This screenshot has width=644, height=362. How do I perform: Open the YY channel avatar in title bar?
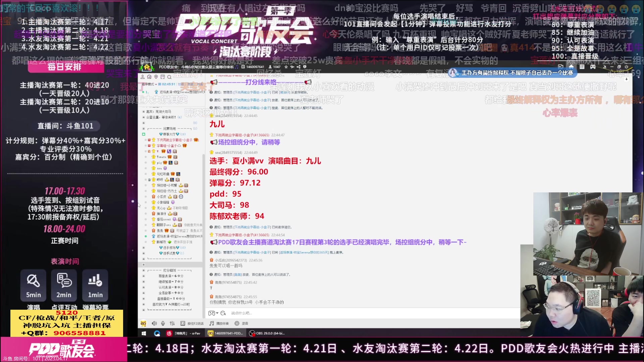[147, 67]
